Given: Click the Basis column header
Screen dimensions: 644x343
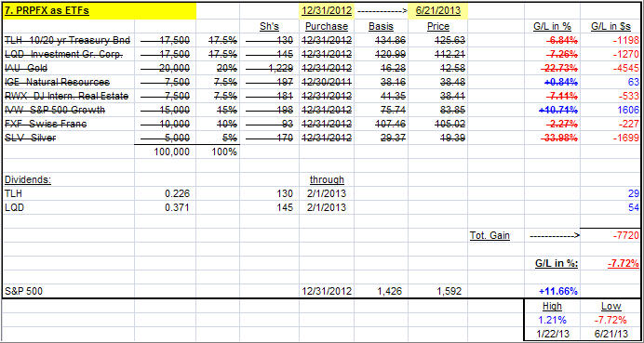Looking at the screenshot, I should [381, 27].
